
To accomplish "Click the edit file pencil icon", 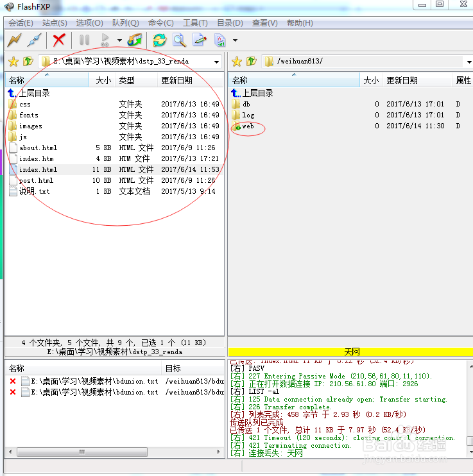I will click(200, 40).
